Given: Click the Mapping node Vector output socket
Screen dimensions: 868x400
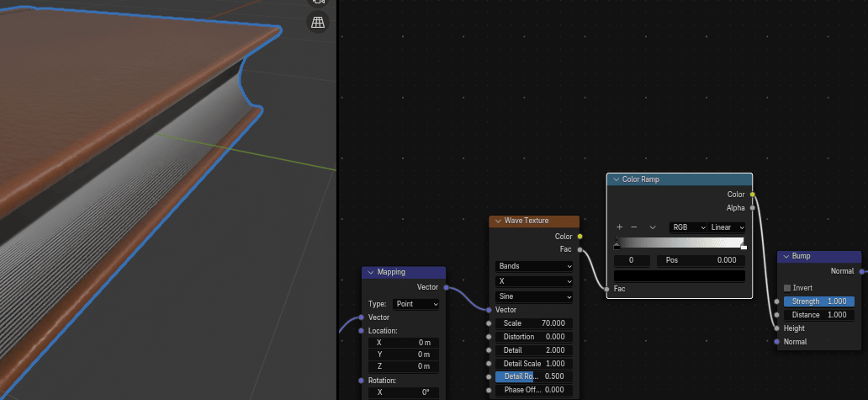Looking at the screenshot, I should pos(446,287).
